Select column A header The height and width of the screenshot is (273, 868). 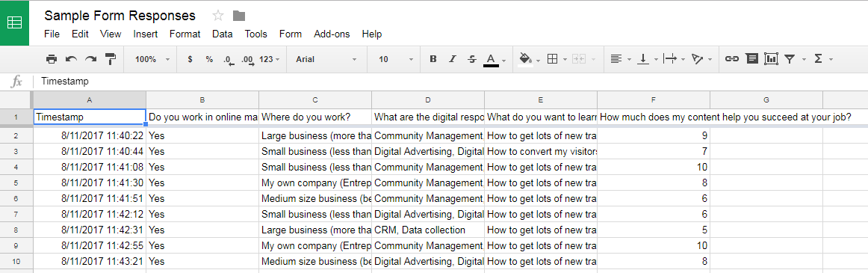[90, 100]
